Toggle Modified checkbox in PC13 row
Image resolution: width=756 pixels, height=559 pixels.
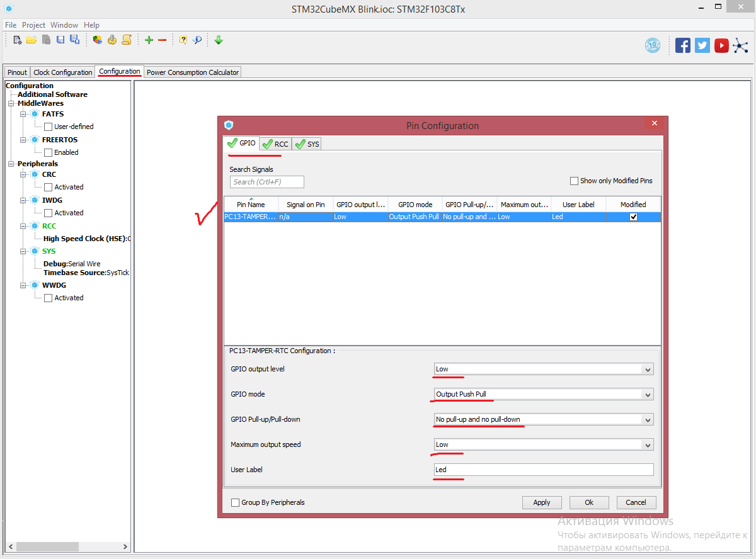click(x=633, y=217)
